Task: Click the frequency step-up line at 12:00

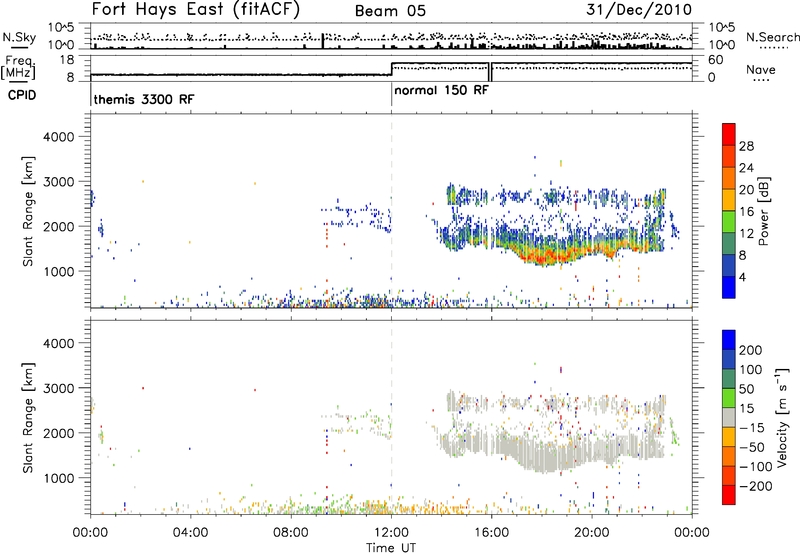Action: coord(391,69)
